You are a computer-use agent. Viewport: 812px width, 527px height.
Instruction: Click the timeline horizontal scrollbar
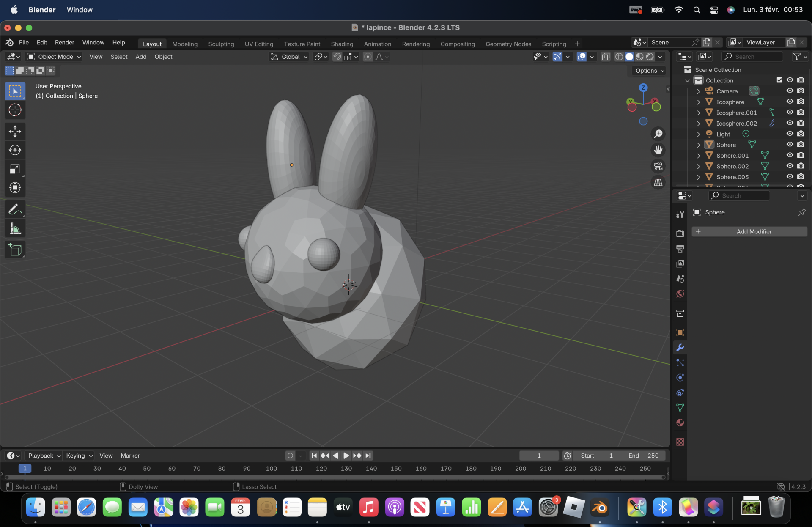click(335, 477)
